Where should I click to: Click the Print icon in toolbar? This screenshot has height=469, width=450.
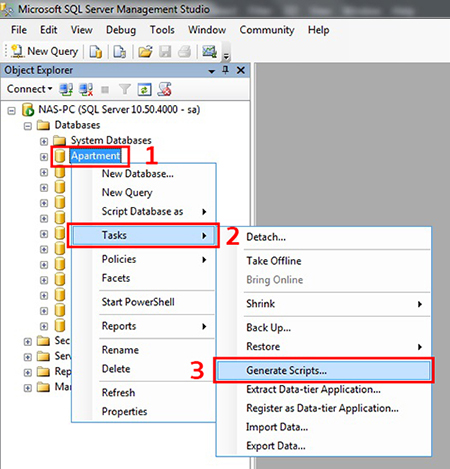[184, 52]
